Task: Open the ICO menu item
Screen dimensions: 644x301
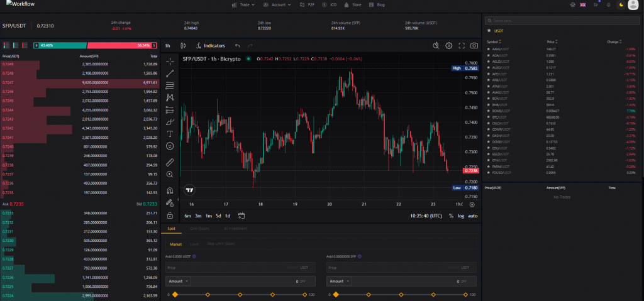Action: click(x=330, y=5)
